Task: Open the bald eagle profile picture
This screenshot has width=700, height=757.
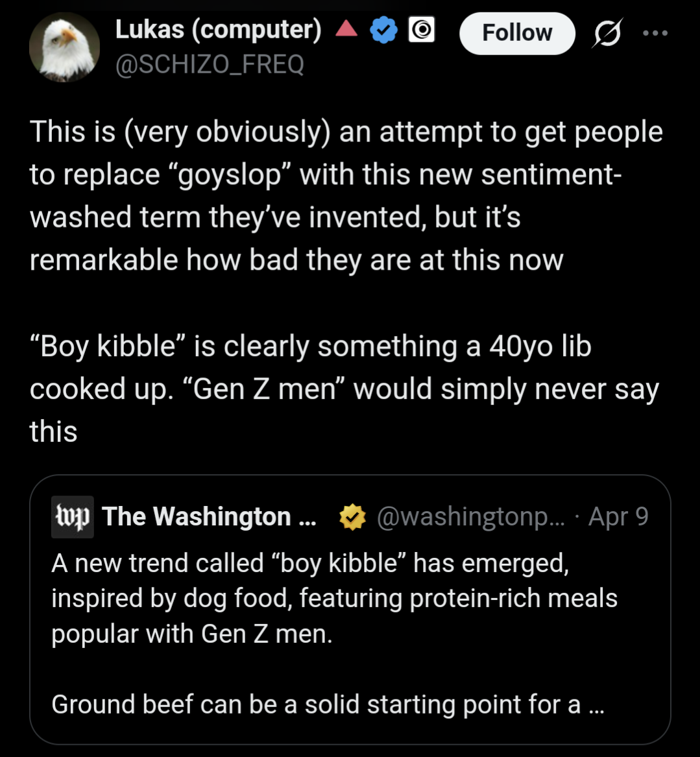Action: [64, 47]
